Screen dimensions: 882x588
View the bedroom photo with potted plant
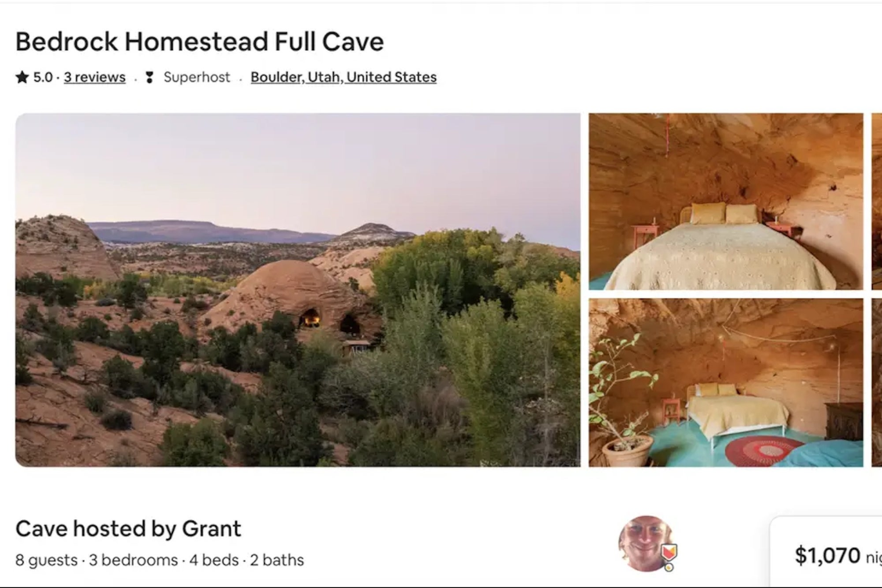click(x=725, y=382)
